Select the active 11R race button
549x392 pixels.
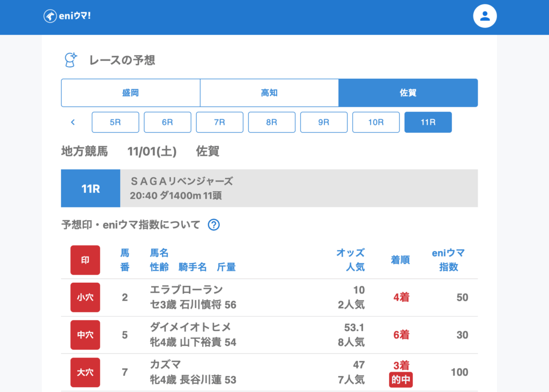click(x=428, y=122)
